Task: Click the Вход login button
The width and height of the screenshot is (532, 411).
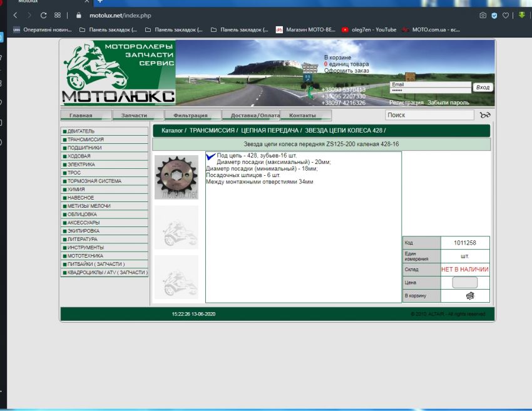Action: 483,88
